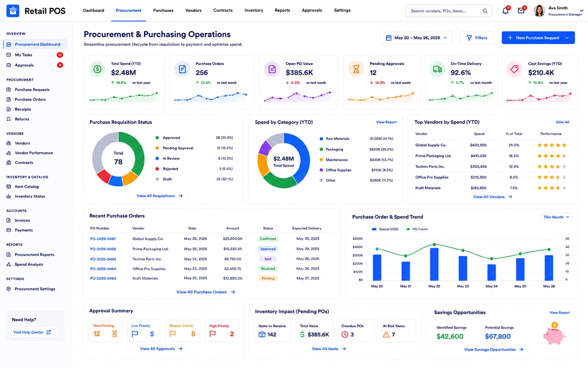
Task: Switch to the Approvals top tab
Action: (312, 10)
